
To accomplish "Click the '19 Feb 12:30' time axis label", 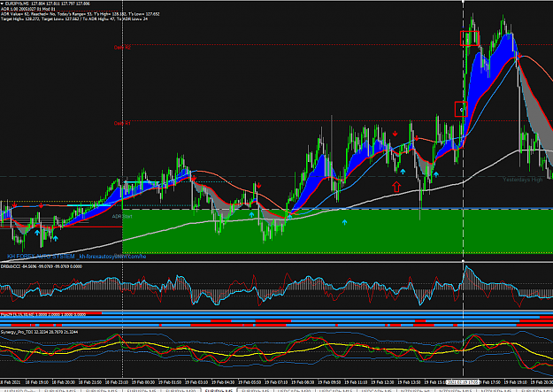I will (384, 382).
